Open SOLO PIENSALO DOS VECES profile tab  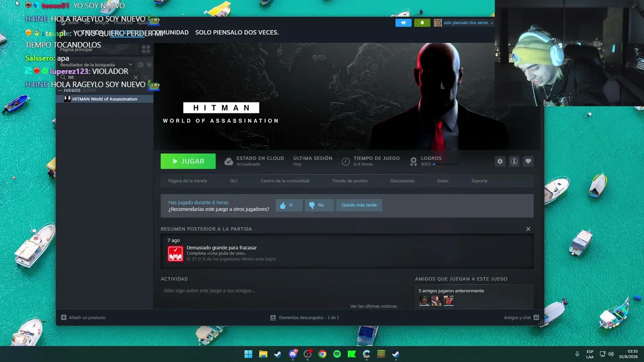tap(237, 32)
